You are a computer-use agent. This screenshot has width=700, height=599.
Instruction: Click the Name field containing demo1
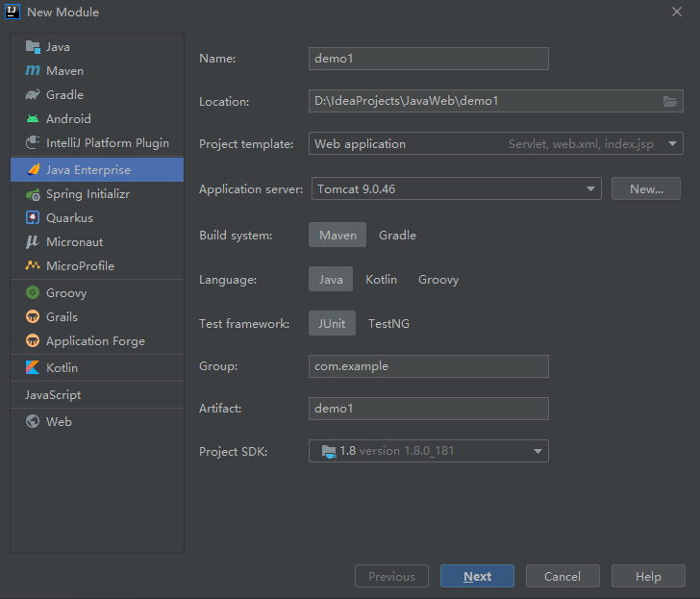pos(429,59)
